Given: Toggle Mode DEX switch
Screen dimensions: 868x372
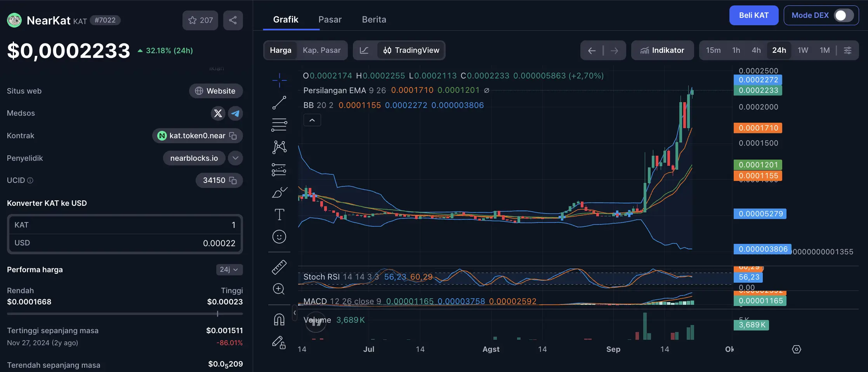Looking at the screenshot, I should 843,16.
